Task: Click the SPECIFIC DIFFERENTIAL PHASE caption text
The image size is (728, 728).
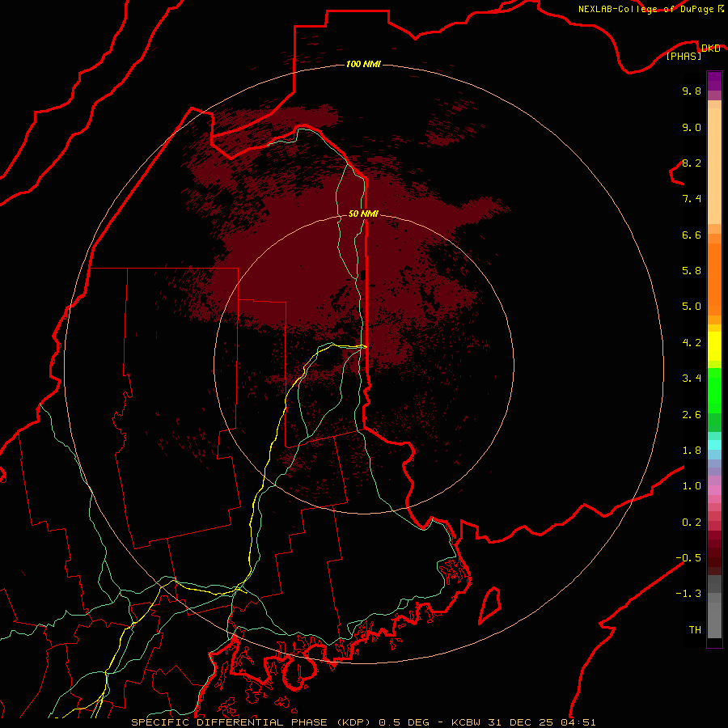Action: [230, 722]
